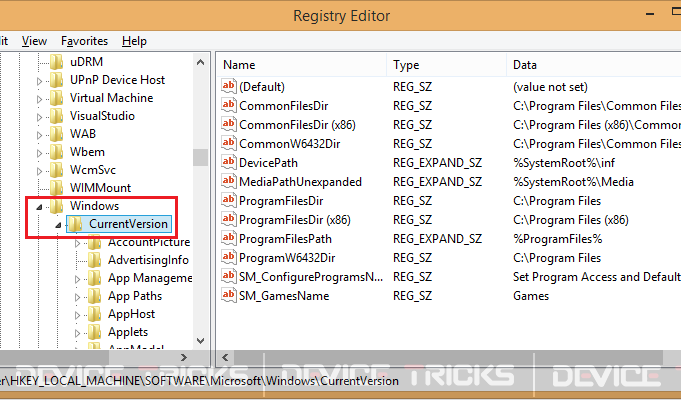Screen dimensions: 681x400
Task: Click the Windows key folder icon
Action: (x=56, y=206)
